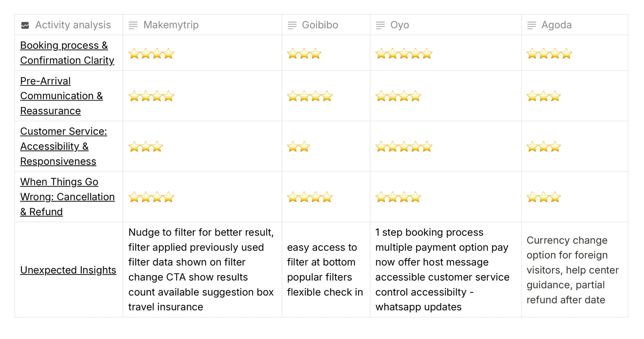The image size is (644, 339).
Task: Select Oyo's five-star Booking process rating
Action: pyautogui.click(x=404, y=53)
